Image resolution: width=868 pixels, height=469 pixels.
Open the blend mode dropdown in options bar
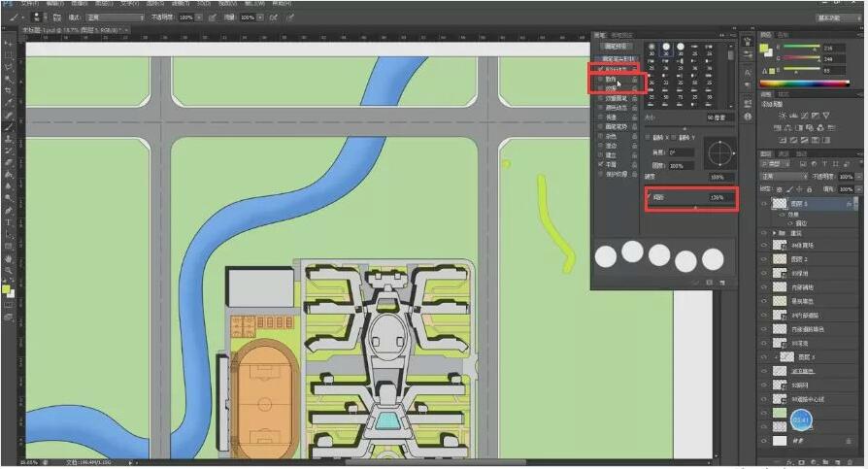pos(113,17)
